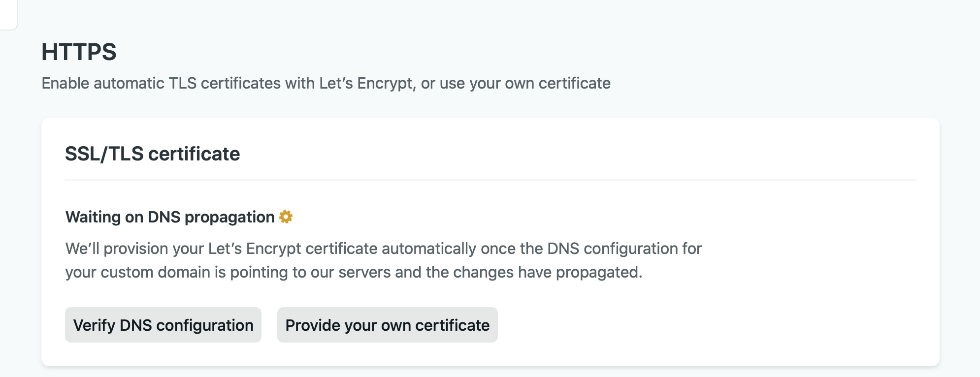Click the gear icon beside DNS propagation status
Screen dimensions: 980x377
point(286,217)
